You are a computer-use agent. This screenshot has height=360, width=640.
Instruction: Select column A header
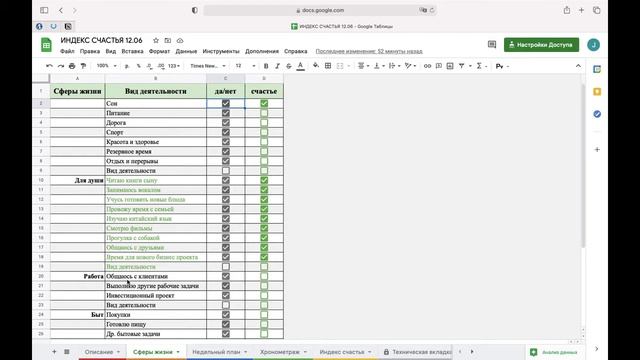(78, 78)
